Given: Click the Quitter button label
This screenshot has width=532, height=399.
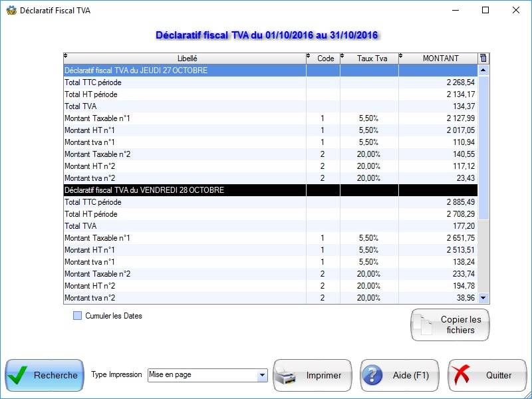Looking at the screenshot, I should click(498, 375).
